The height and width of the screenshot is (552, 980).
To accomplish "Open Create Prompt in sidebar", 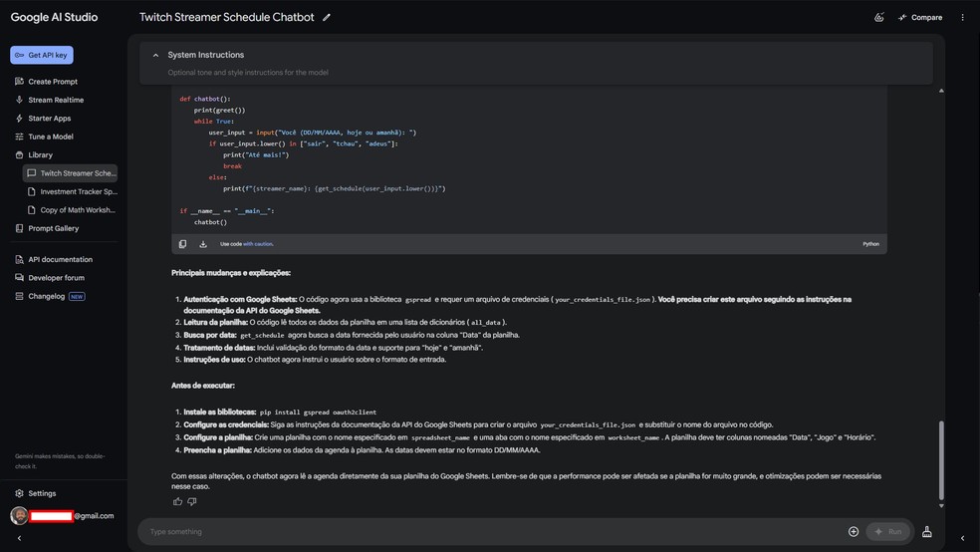I will [x=53, y=82].
